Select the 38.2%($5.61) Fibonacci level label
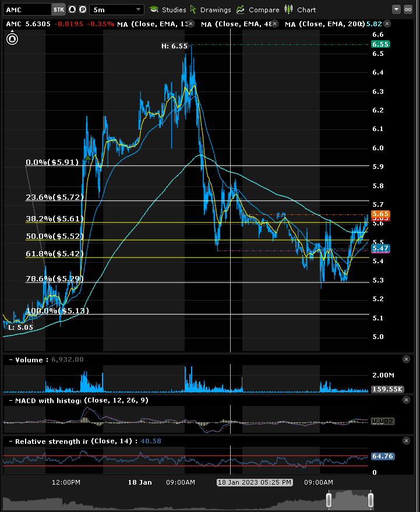 55,218
